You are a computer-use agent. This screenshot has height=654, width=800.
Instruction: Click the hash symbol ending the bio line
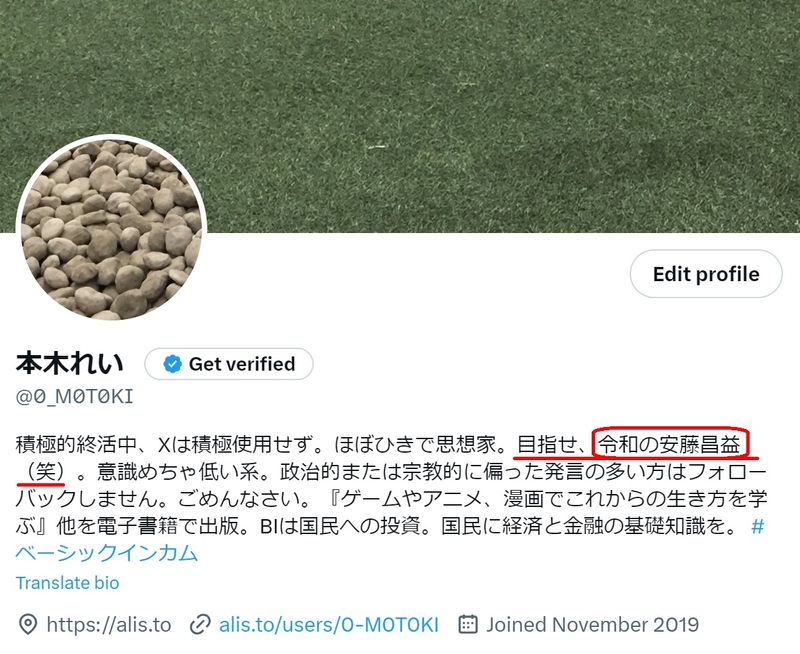pyautogui.click(x=758, y=526)
